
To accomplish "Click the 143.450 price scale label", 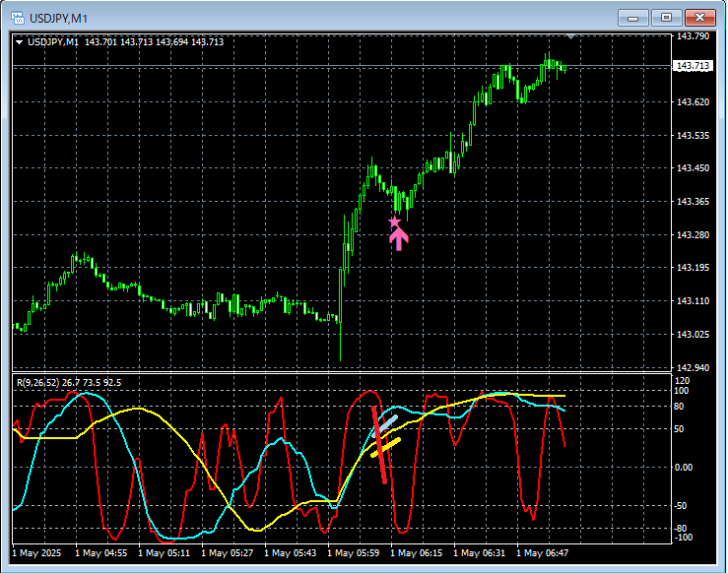I will pos(693,168).
